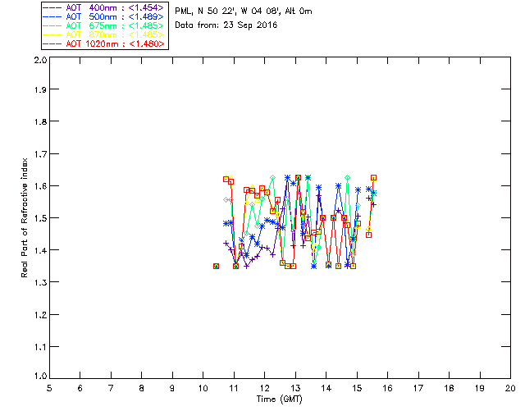525x420 pixels.
Task: Click the x-axis tick label 11
Action: click(234, 388)
